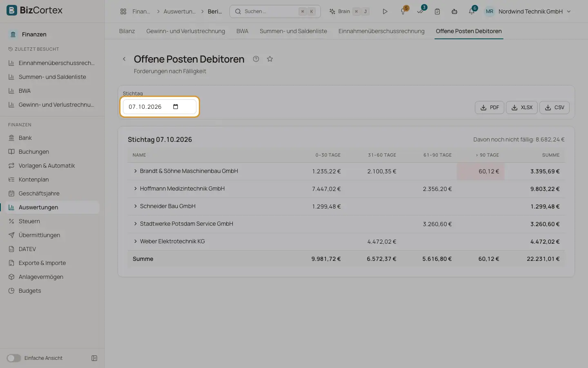Viewport: 588px width, 368px height.
Task: Click the BizCortex logo icon
Action: pos(12,10)
